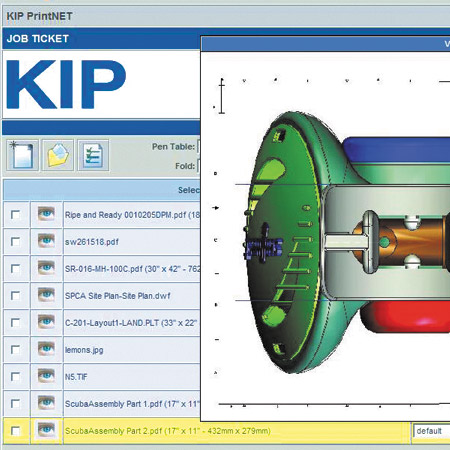Click the new job document icon

point(22,155)
